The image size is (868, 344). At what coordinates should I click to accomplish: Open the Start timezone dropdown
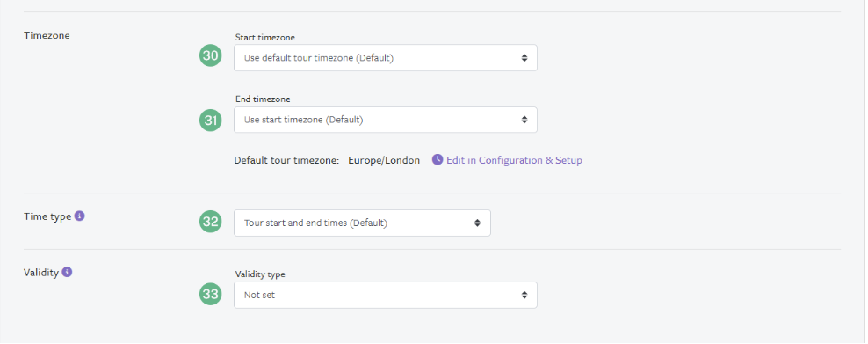386,57
